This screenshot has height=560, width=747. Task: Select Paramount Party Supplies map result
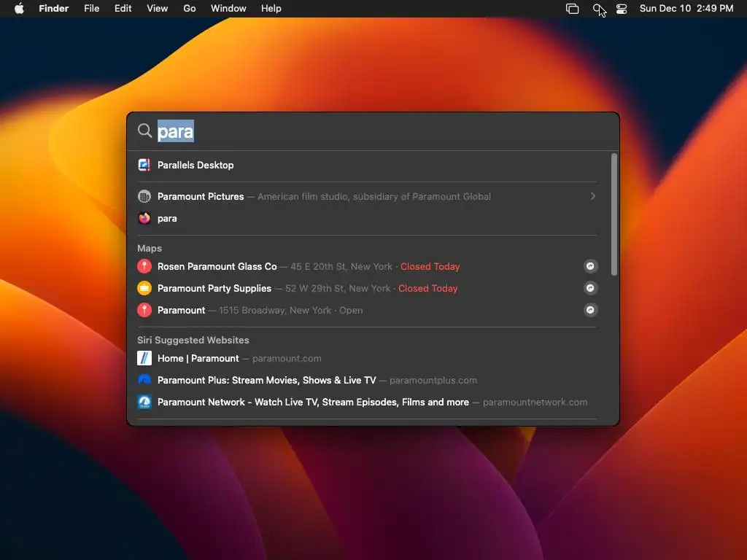[367, 288]
